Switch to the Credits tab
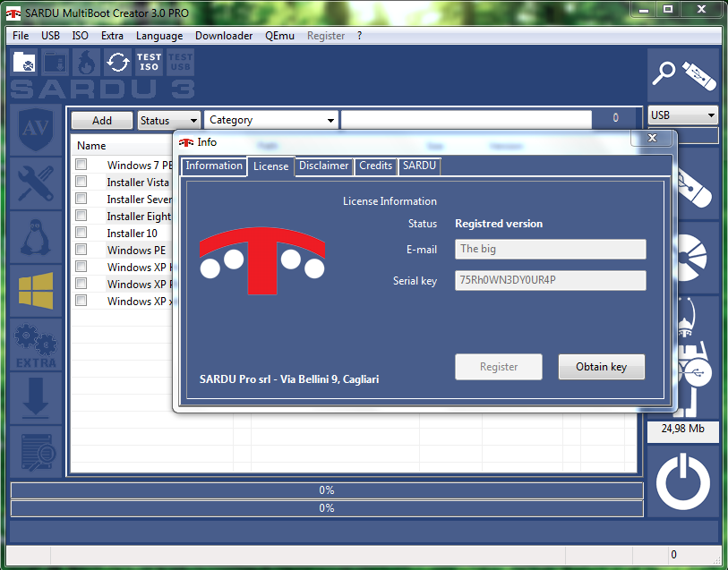 (x=375, y=166)
